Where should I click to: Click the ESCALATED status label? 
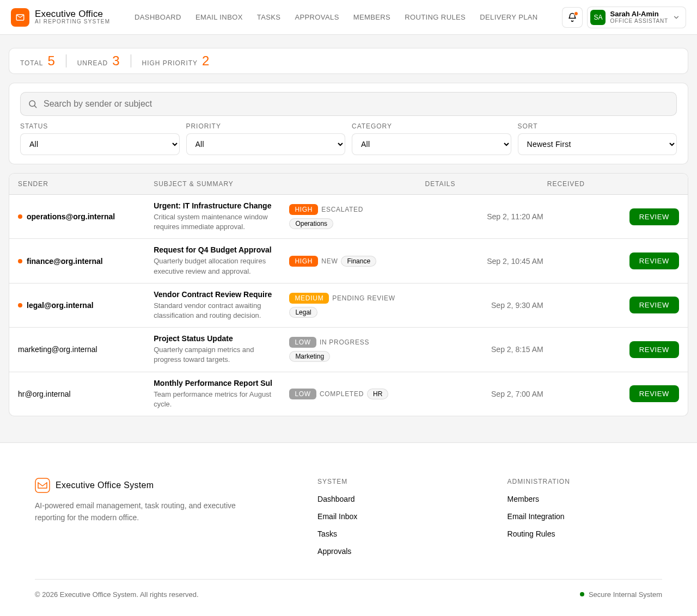tap(342, 210)
